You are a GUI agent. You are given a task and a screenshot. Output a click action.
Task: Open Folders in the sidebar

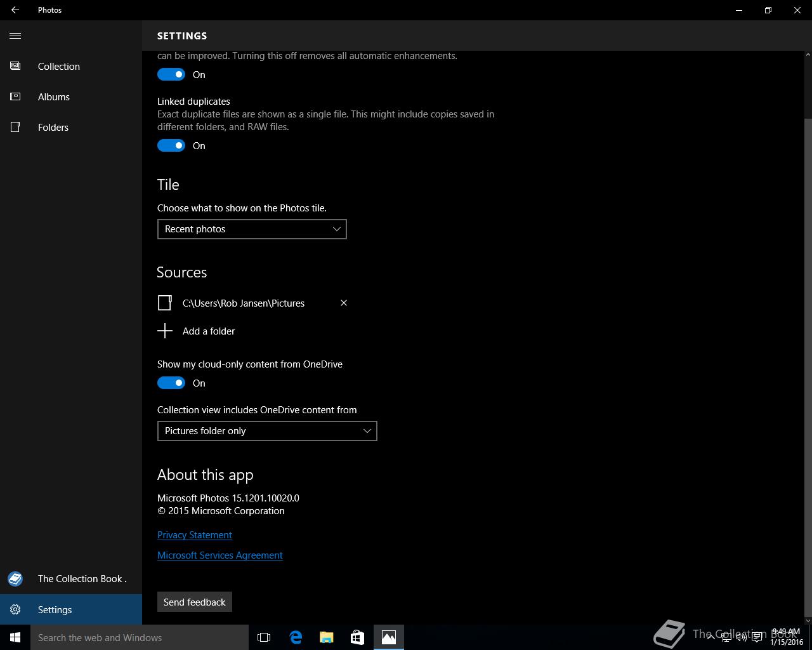[71, 127]
